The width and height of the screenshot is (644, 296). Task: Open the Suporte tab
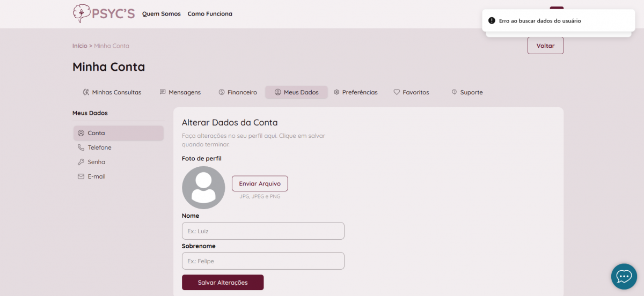(467, 92)
